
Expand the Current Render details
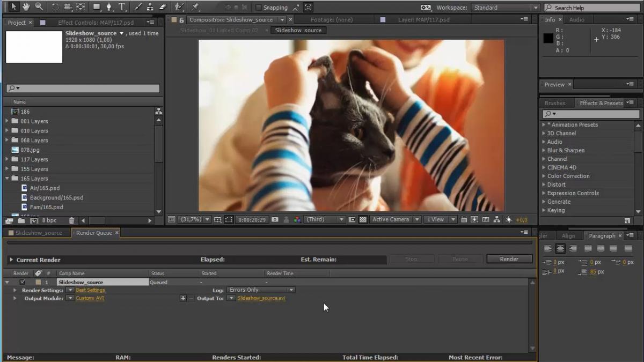click(11, 260)
